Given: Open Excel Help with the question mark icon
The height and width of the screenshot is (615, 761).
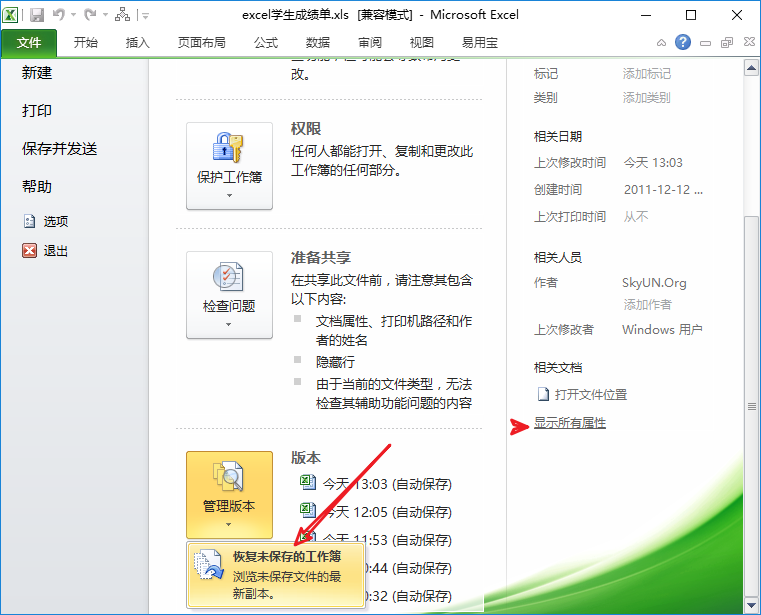Looking at the screenshot, I should [x=683, y=42].
